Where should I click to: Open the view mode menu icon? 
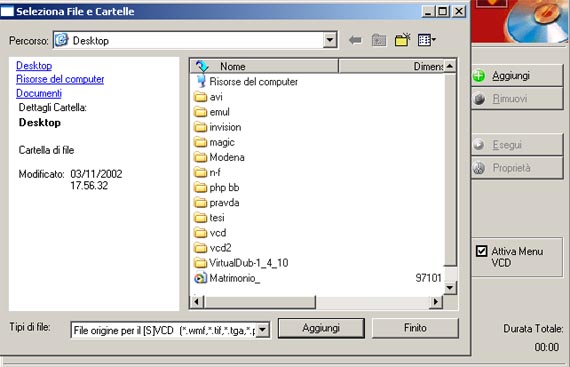tap(427, 40)
